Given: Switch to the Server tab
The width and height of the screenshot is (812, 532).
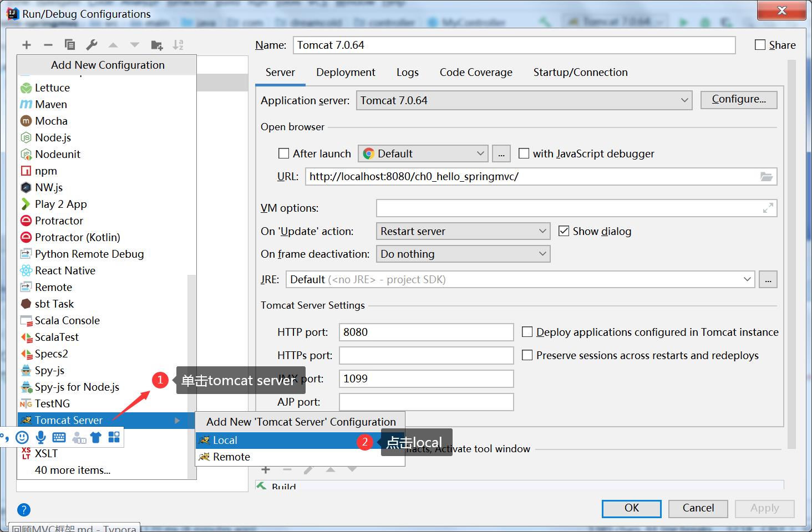Looking at the screenshot, I should (280, 72).
